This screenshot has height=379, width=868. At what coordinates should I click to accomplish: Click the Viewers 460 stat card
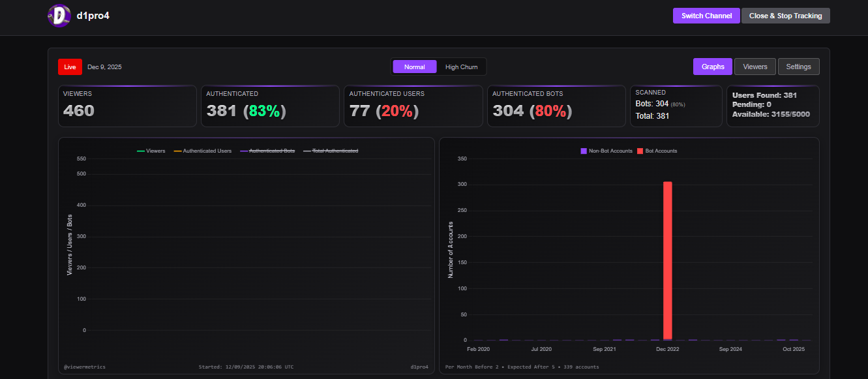coord(127,106)
